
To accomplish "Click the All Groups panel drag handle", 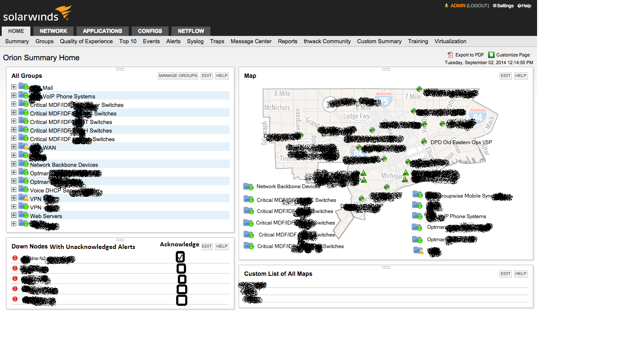I will 120,69.
